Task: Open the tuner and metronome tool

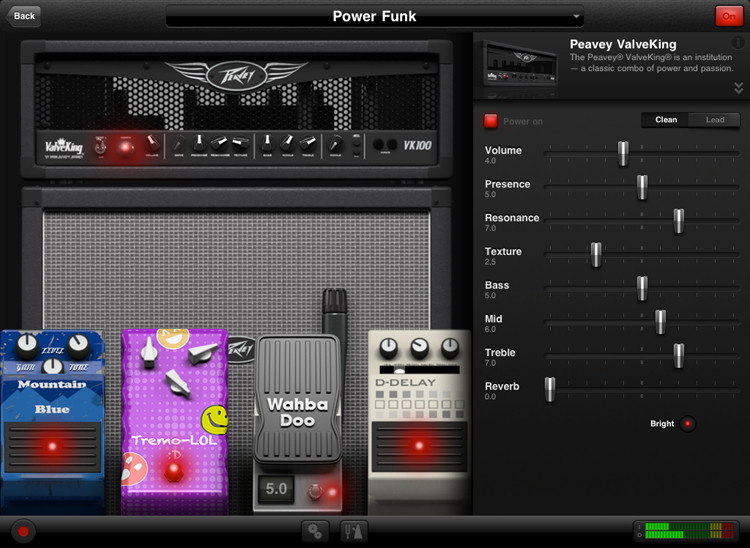Action: pyautogui.click(x=353, y=531)
